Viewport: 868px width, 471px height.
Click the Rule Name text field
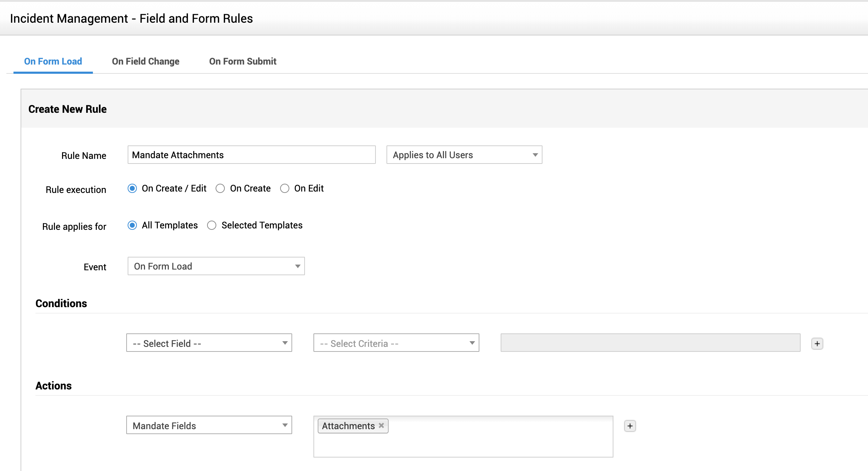(251, 155)
